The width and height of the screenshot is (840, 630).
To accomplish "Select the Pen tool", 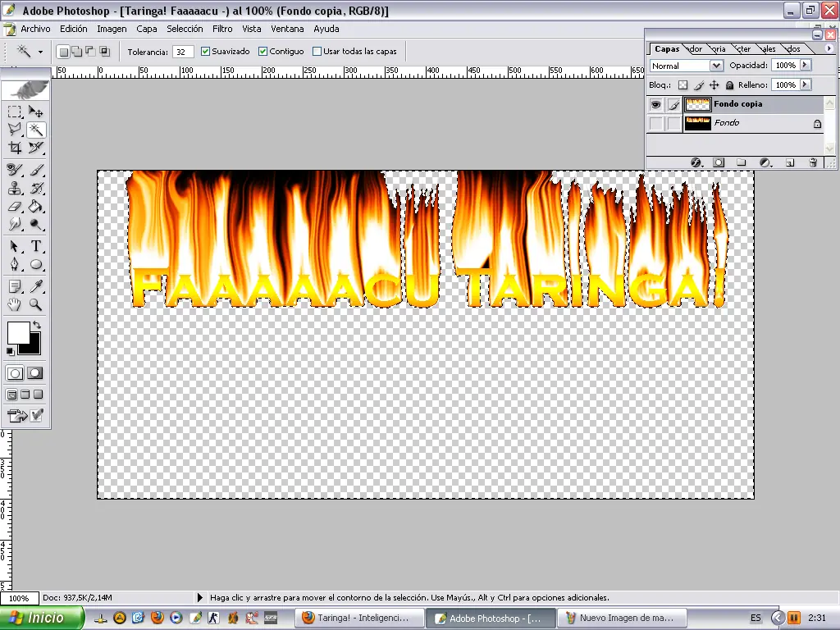I will tap(15, 265).
